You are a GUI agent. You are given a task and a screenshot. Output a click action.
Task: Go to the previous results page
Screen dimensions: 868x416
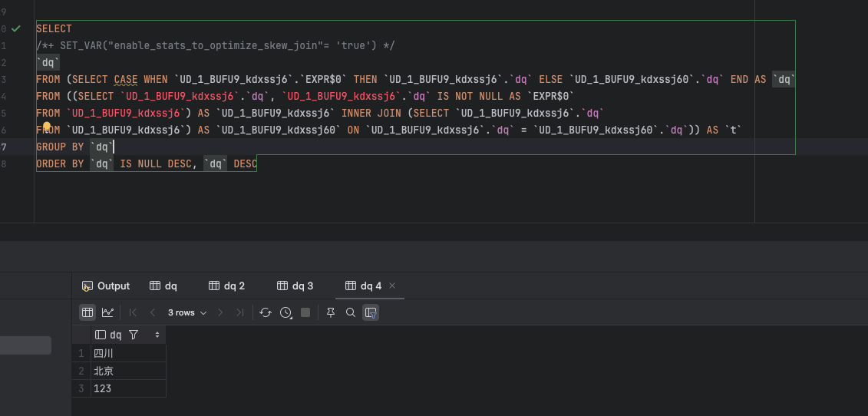153,312
